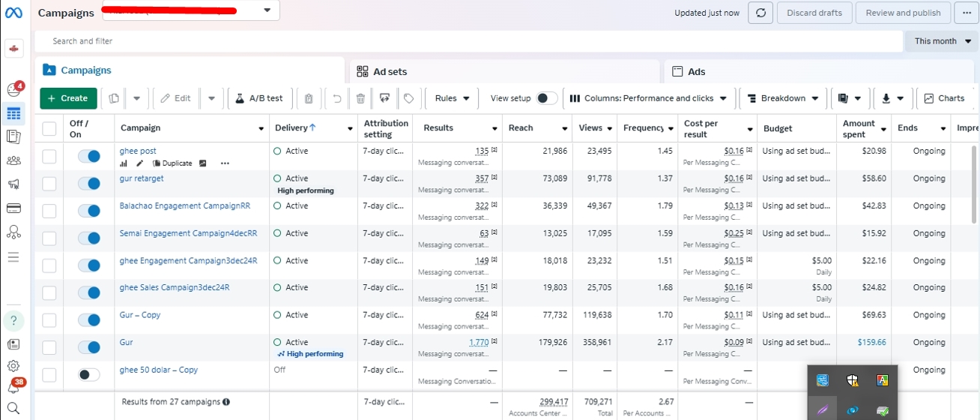Viewport: 980px width, 420px height.
Task: Enable the View setup toggle
Action: (547, 98)
